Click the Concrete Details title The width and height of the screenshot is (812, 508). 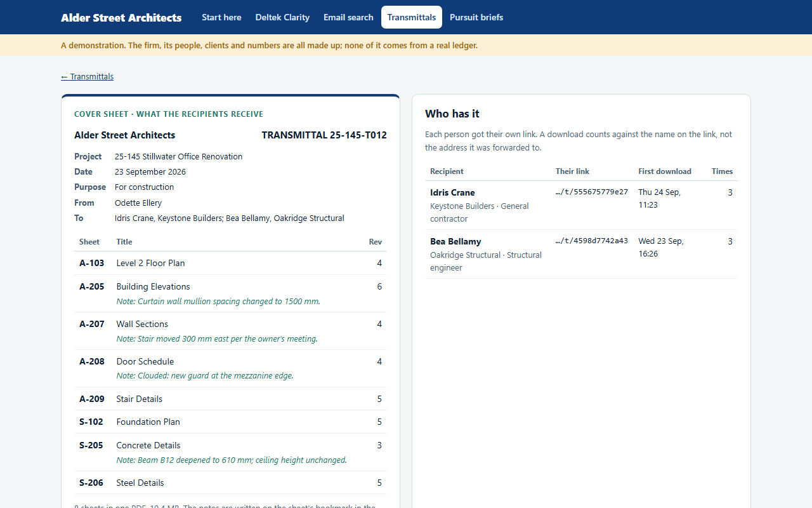(x=148, y=445)
